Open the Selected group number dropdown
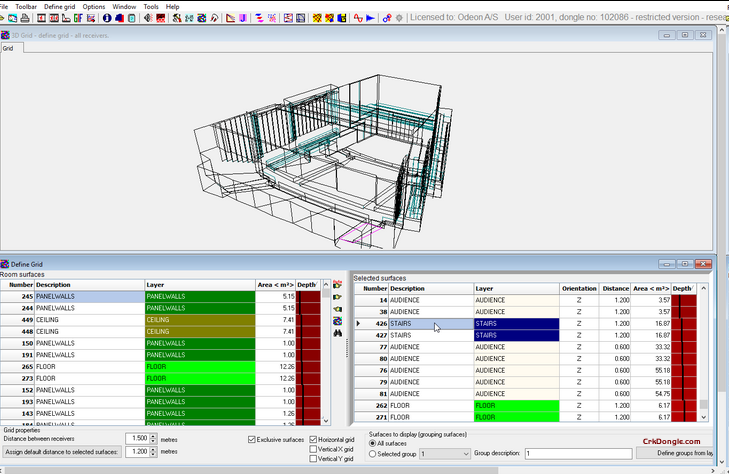729x474 pixels. 464,453
